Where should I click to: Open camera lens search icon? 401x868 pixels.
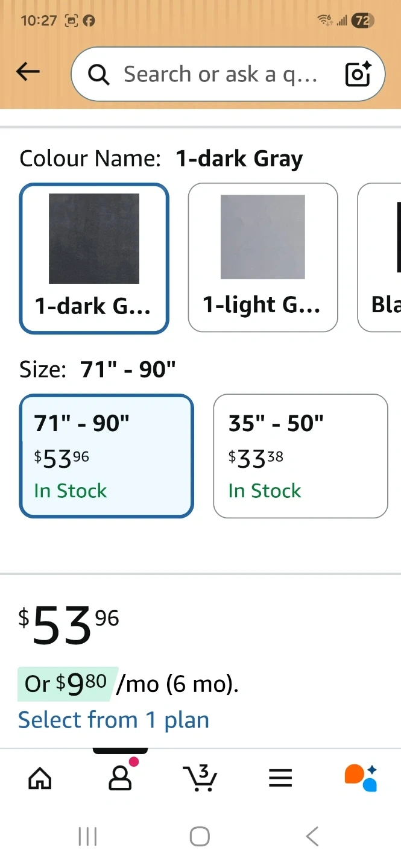point(358,74)
